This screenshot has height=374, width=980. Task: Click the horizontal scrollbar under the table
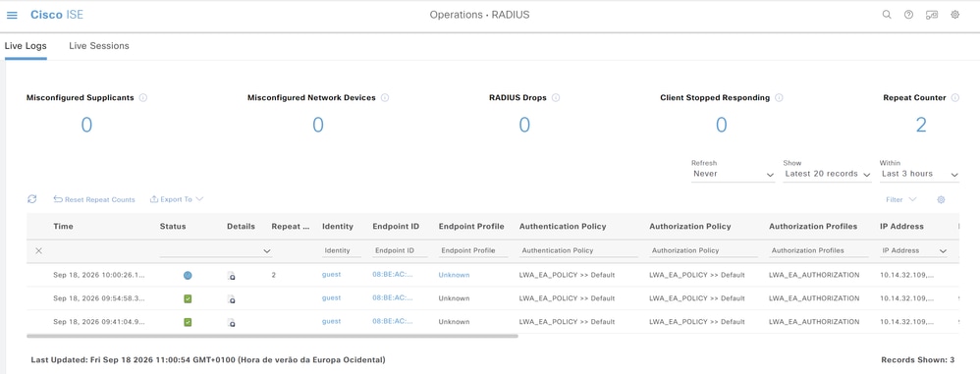pos(273,336)
